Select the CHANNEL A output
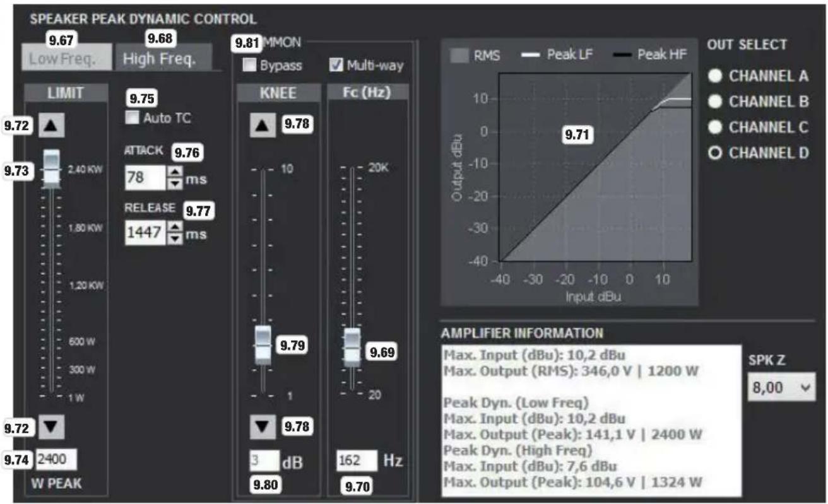Viewport: 828px width, 504px height. [716, 76]
